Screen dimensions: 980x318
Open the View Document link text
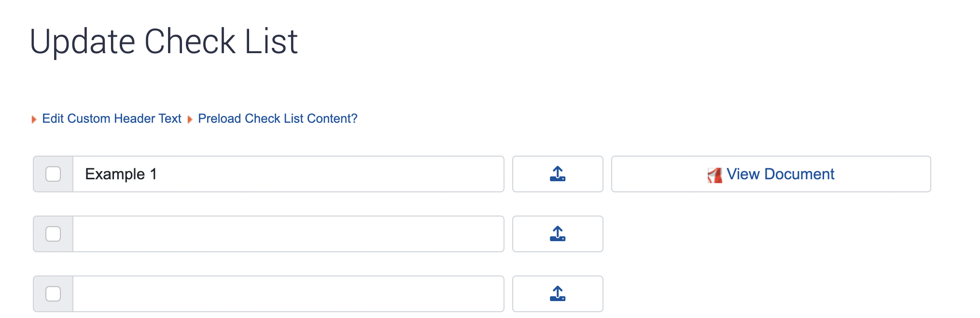point(780,174)
